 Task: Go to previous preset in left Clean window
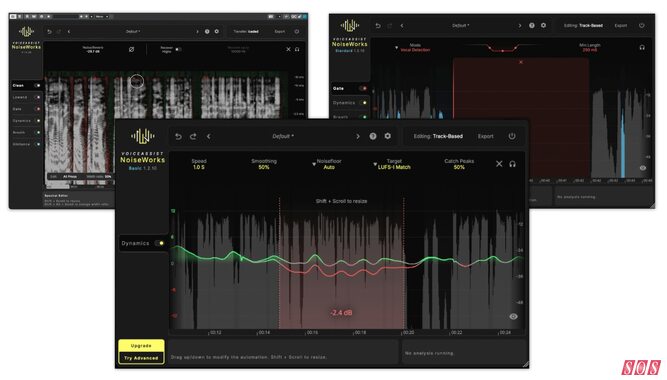(x=69, y=32)
